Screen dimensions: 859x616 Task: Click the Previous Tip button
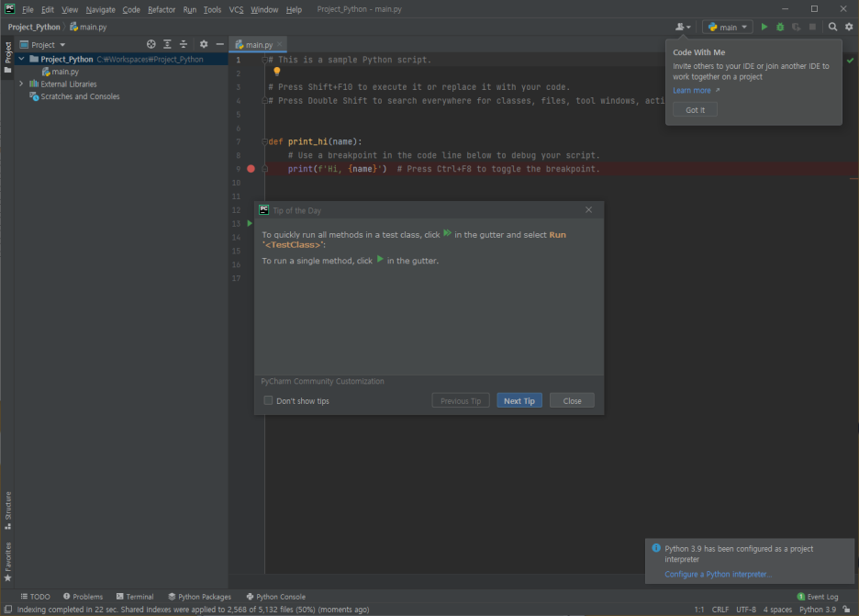pyautogui.click(x=461, y=400)
